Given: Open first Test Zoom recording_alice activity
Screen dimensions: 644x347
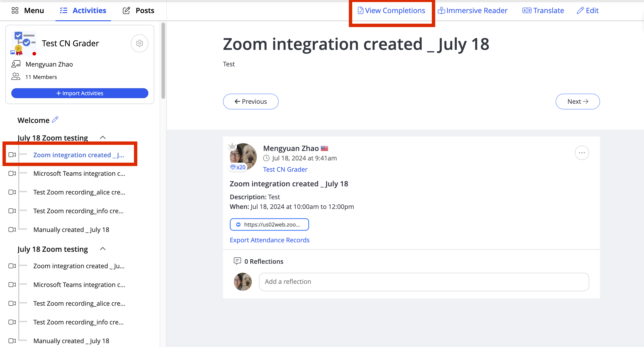Looking at the screenshot, I should click(79, 192).
